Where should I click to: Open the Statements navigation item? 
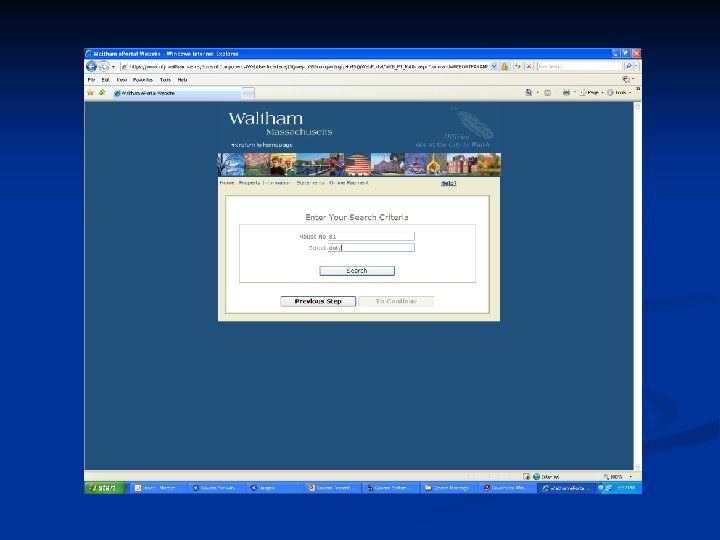tap(310, 183)
